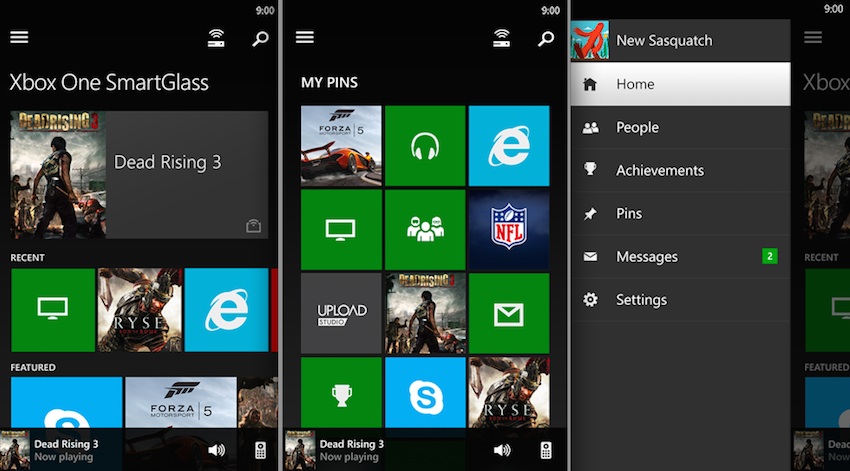Open Achievements trophy pin tile

[x=341, y=392]
